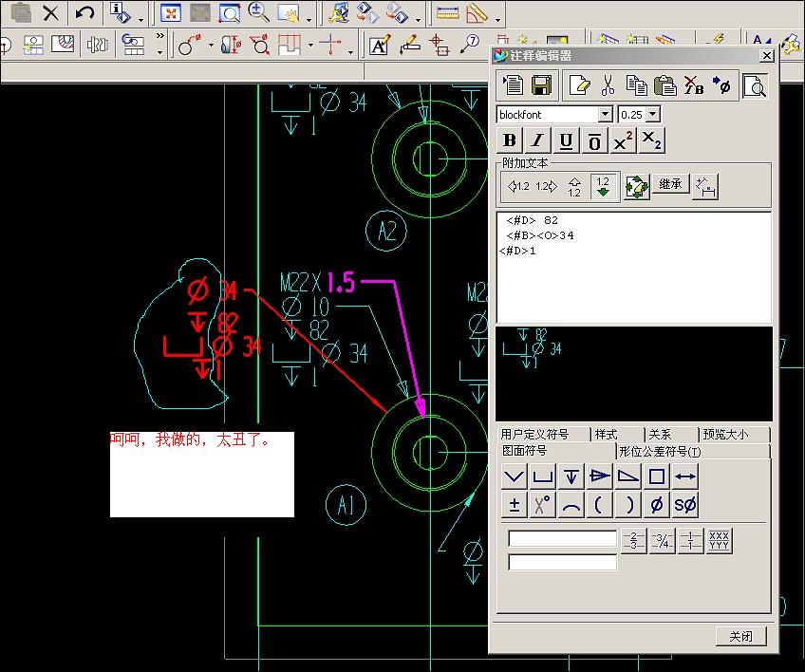Click the cut scissors icon in the annotation editor

(608, 85)
